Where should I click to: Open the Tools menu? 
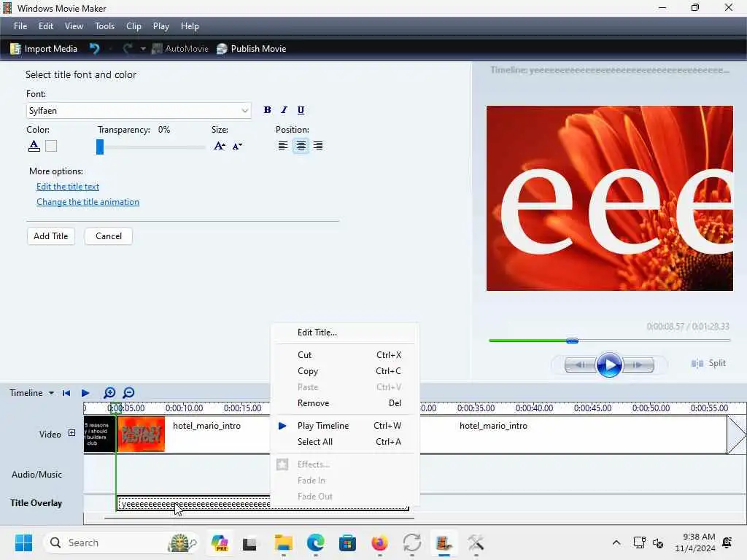tap(104, 26)
